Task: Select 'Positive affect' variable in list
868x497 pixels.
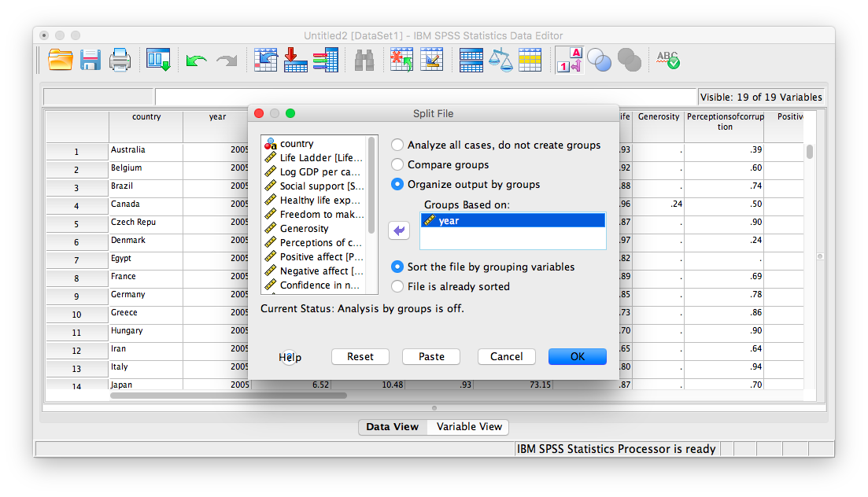Action: (x=314, y=257)
